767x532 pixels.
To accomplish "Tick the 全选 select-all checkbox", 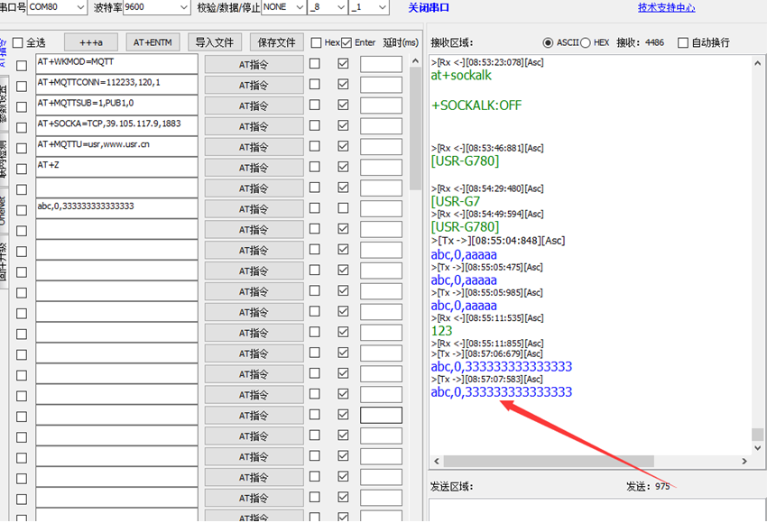I will click(x=18, y=42).
